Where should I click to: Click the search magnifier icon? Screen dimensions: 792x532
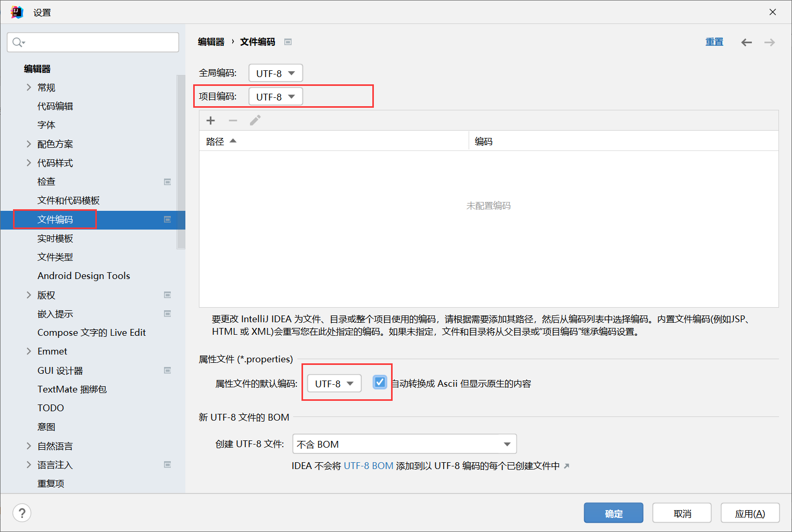tap(18, 42)
